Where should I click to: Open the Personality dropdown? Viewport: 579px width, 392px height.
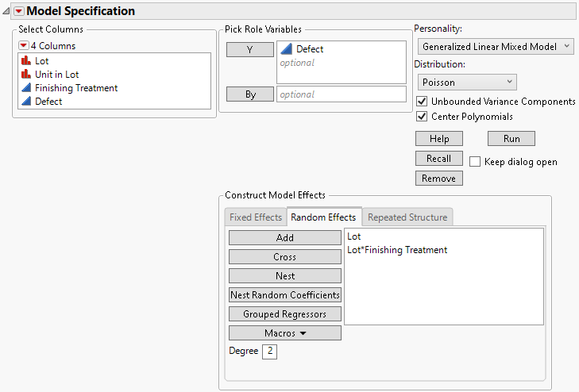coord(496,47)
